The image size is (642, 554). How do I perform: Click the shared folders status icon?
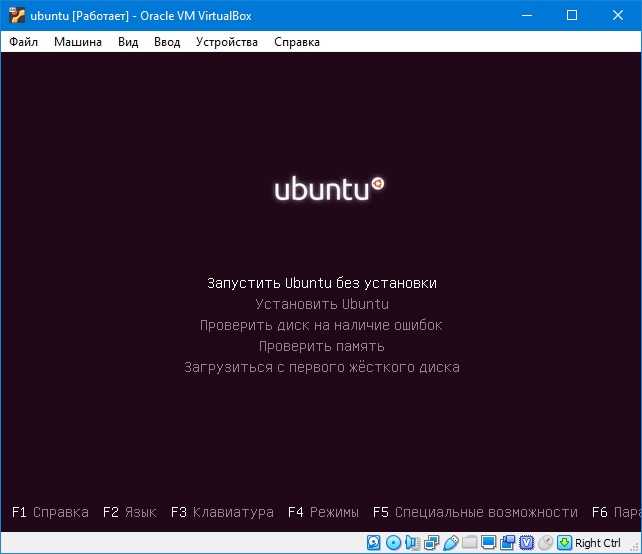click(470, 543)
